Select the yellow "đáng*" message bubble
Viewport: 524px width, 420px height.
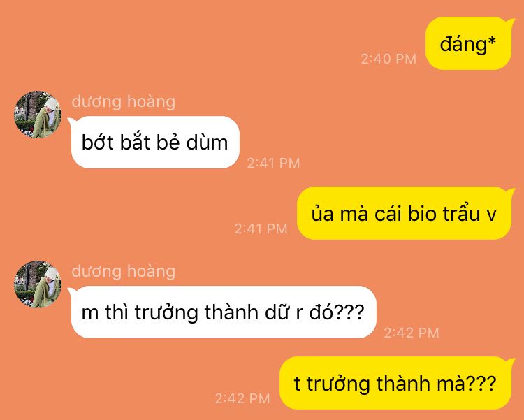pyautogui.click(x=469, y=43)
